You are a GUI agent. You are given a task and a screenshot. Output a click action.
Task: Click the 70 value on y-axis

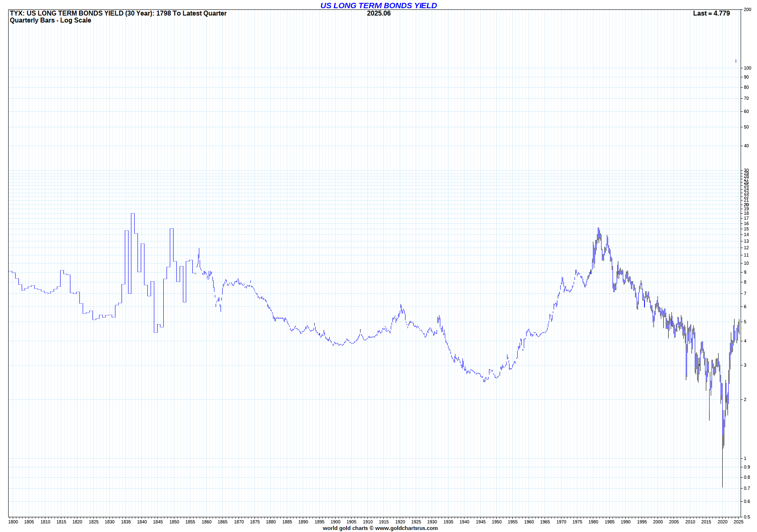[x=746, y=98]
